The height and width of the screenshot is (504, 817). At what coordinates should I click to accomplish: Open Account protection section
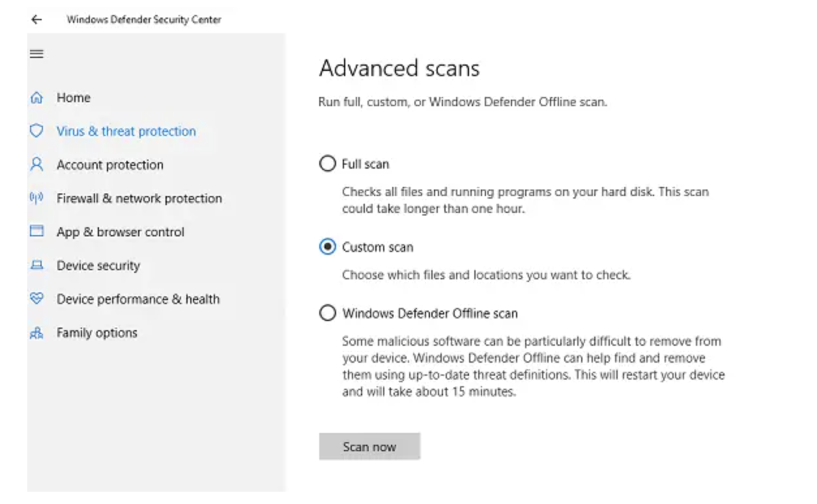110,165
